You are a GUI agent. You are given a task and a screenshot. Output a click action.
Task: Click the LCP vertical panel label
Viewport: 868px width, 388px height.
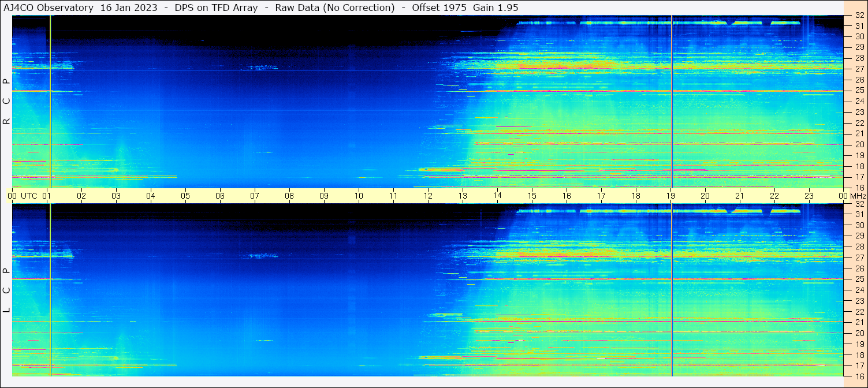(6, 290)
